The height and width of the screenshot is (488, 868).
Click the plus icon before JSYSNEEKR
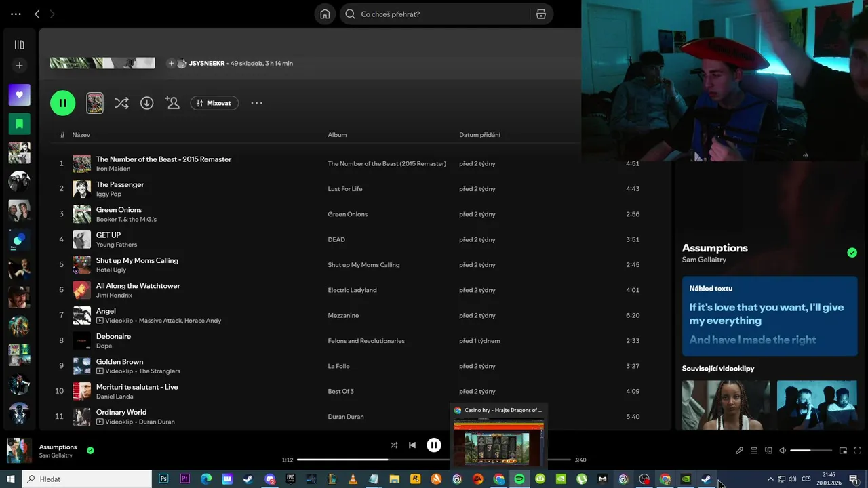[x=171, y=63]
